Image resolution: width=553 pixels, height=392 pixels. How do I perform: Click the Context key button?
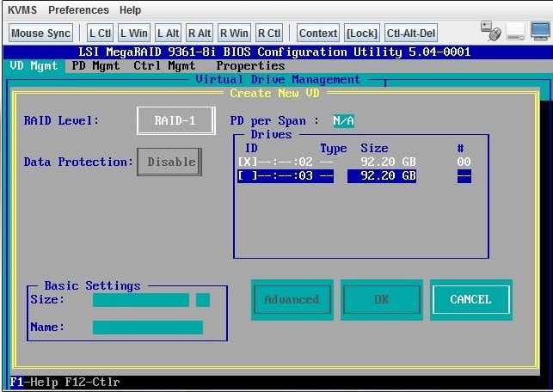pos(318,33)
